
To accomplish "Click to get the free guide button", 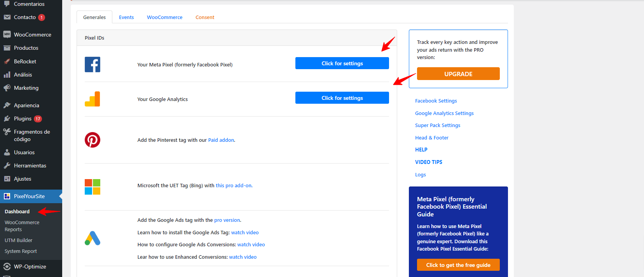I will [x=458, y=265].
